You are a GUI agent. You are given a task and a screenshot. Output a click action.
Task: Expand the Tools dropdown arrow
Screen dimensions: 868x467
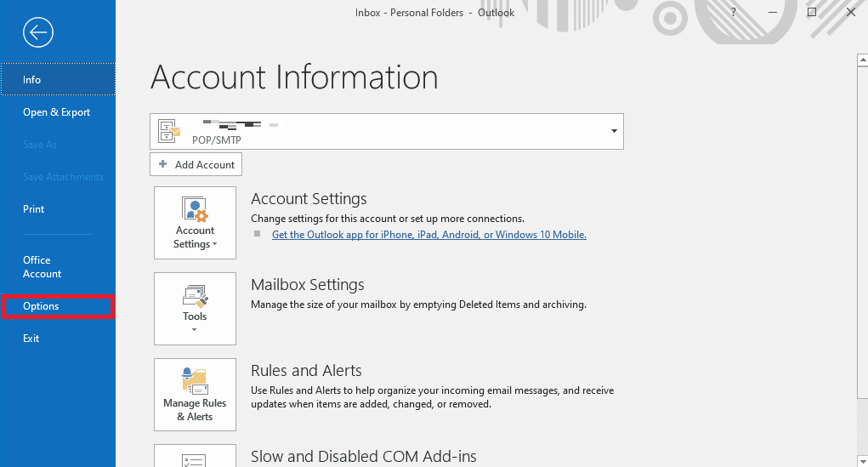click(x=195, y=330)
